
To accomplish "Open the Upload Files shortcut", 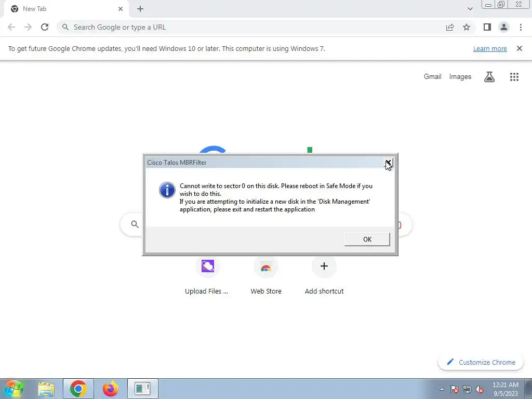I will coord(207,276).
